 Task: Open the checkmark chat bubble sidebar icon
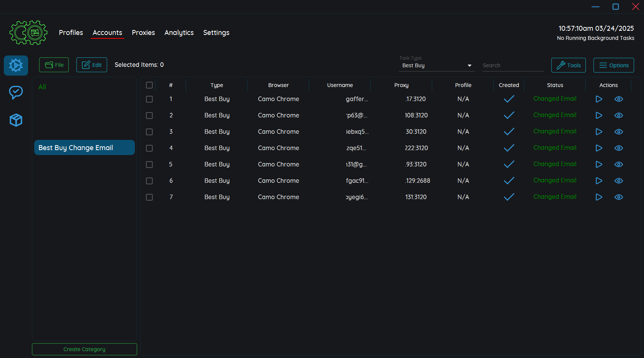click(16, 92)
